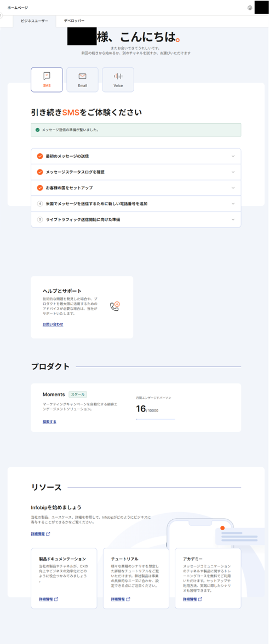Click 製品ドキュメンテーション external-link icon
The height and width of the screenshot is (644, 269).
point(56,599)
